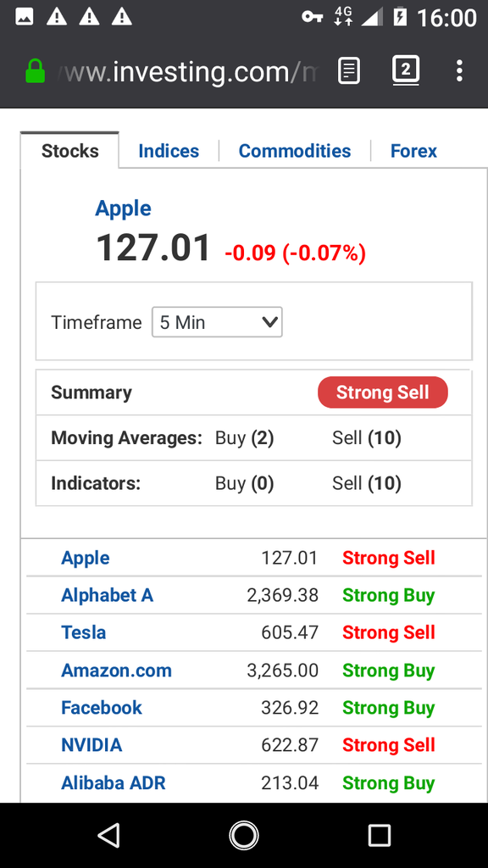Click the red Strong Sell summary badge

pos(383,392)
